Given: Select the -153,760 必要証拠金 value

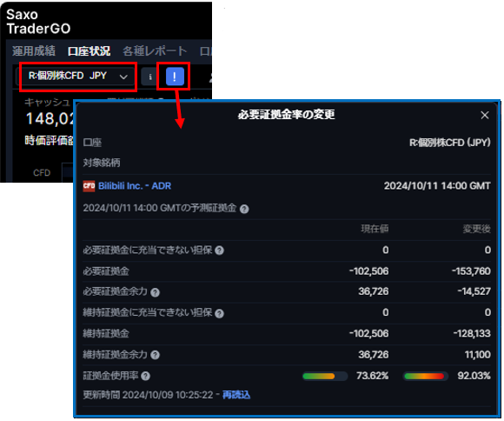Looking at the screenshot, I should click(471, 271).
